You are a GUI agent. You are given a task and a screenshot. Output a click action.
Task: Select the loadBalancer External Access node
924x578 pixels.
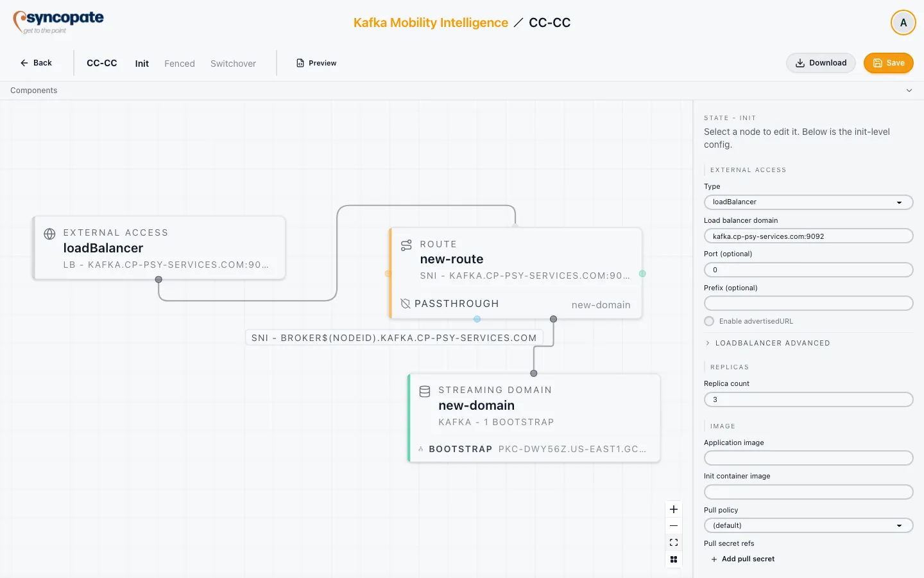pyautogui.click(x=159, y=248)
